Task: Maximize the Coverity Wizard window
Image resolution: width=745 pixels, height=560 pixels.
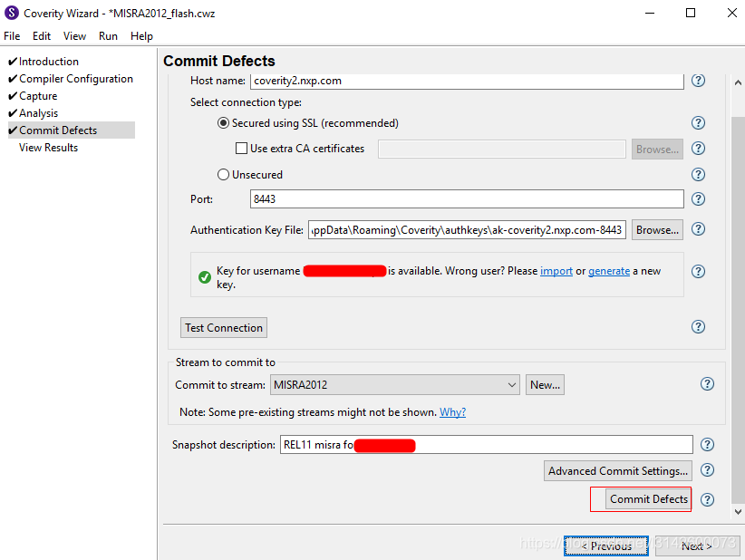Action: 691,13
